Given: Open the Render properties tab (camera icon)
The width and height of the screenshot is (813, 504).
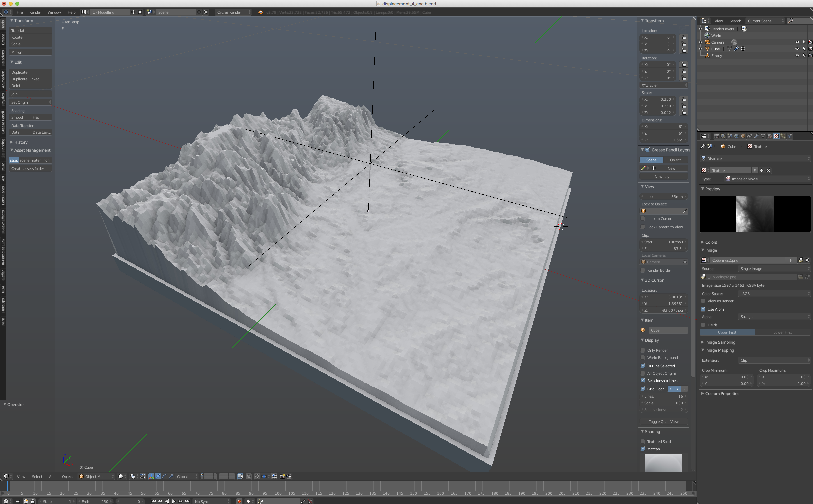Looking at the screenshot, I should pyautogui.click(x=716, y=136).
